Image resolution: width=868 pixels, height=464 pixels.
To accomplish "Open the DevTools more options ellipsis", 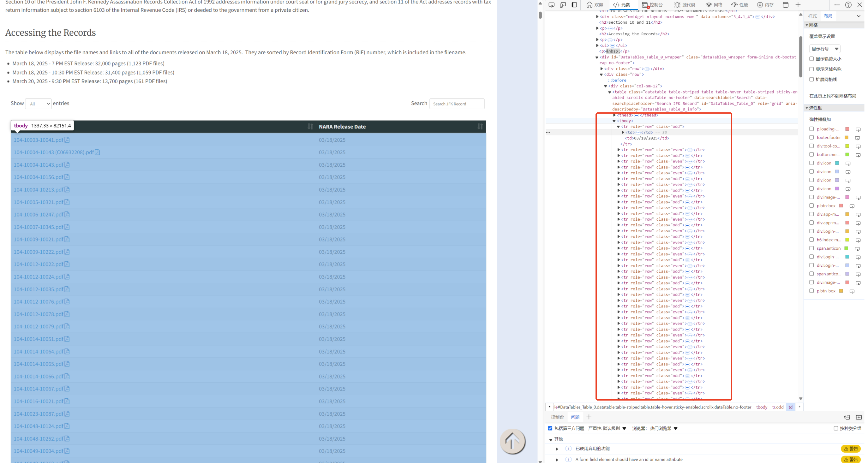I will (837, 5).
